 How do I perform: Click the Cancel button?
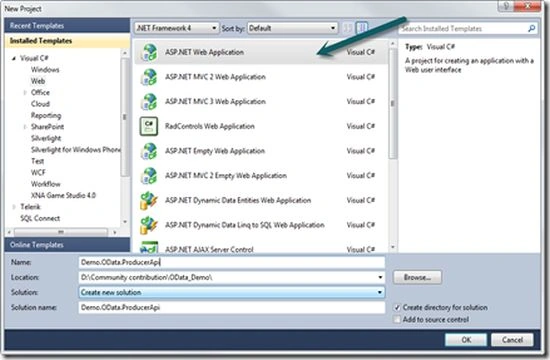click(512, 340)
